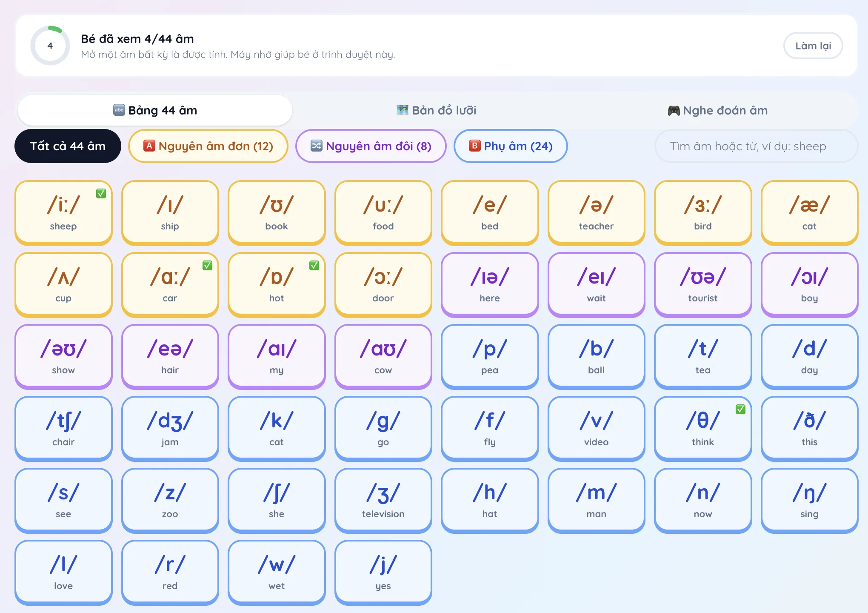Screen dimensions: 868x613
Task: Select the /ʃ/ she consonant card
Action: point(277,500)
